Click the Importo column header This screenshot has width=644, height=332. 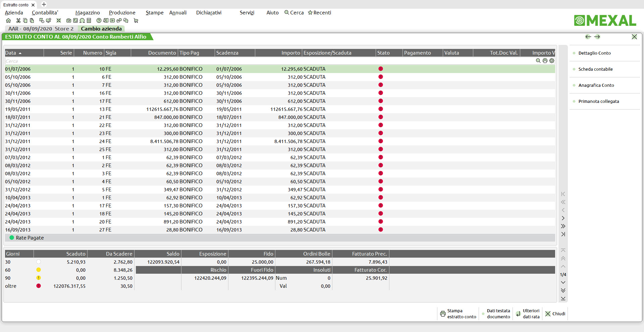pyautogui.click(x=278, y=53)
